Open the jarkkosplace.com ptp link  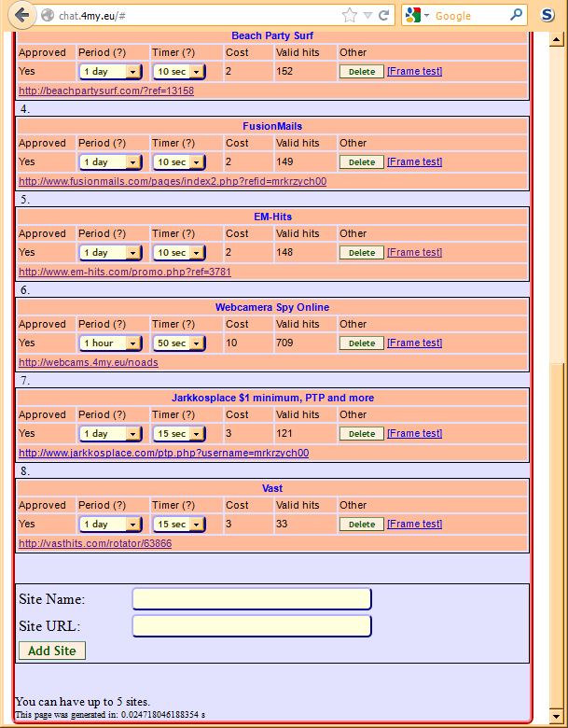(x=164, y=454)
